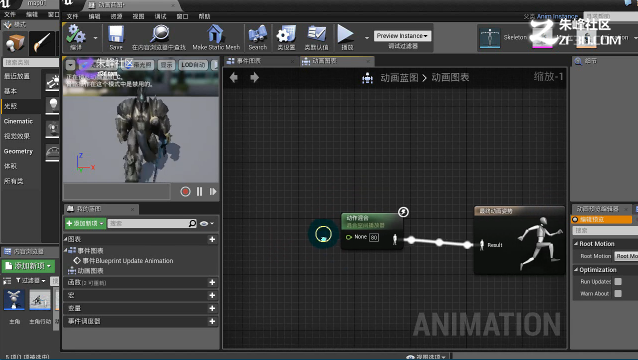The height and width of the screenshot is (360, 638).
Task: Open the 窗口 menu in blueprint editor
Action: click(182, 16)
